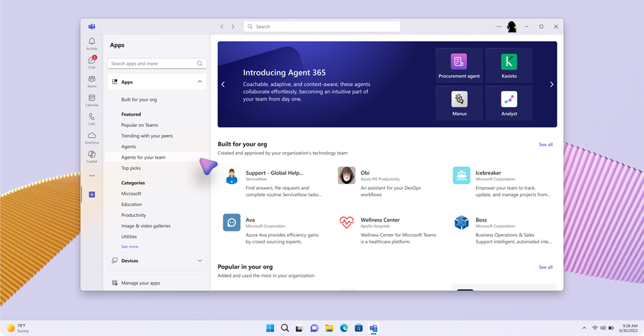Open the Manus agent tile
The image size is (644, 336).
click(459, 103)
